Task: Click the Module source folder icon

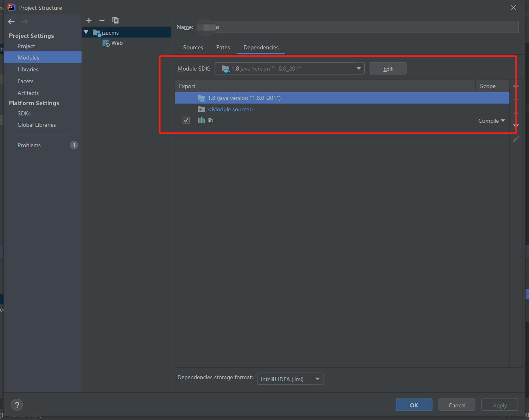Action: point(201,109)
